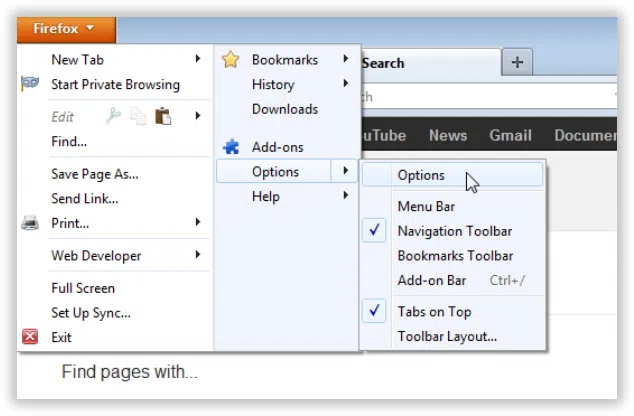Click the Exit menu label
The width and height of the screenshot is (634, 416).
coord(61,337)
